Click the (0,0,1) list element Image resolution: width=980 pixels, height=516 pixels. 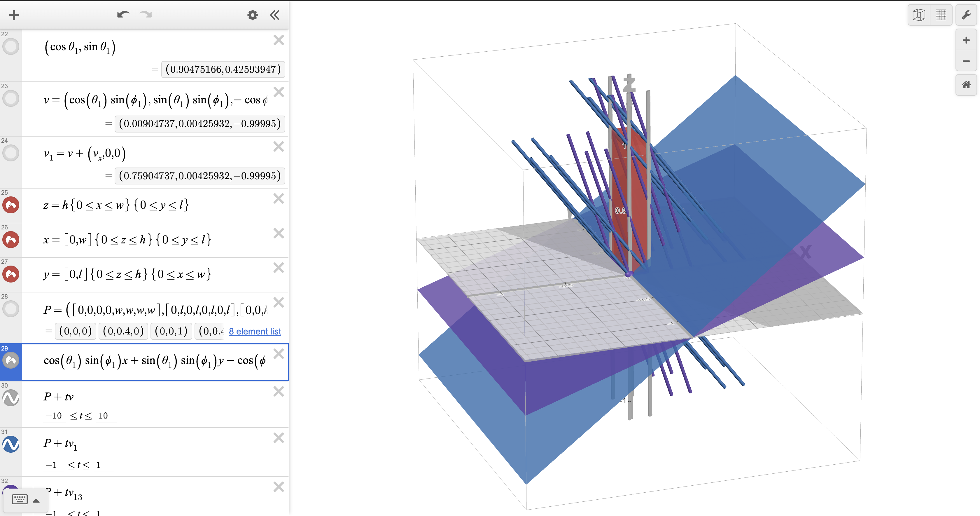pos(171,331)
